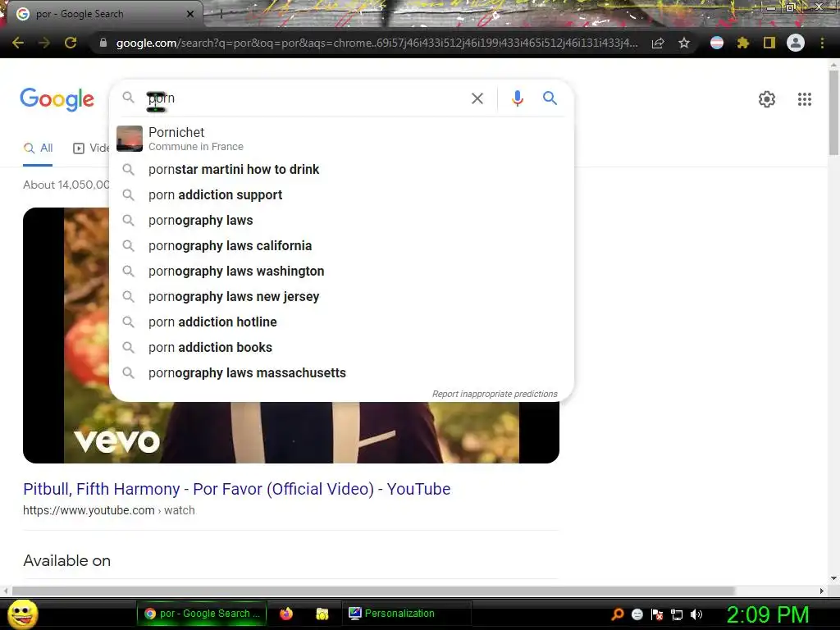Open the network tray icon
Screen dimensions: 840x630
(x=677, y=615)
